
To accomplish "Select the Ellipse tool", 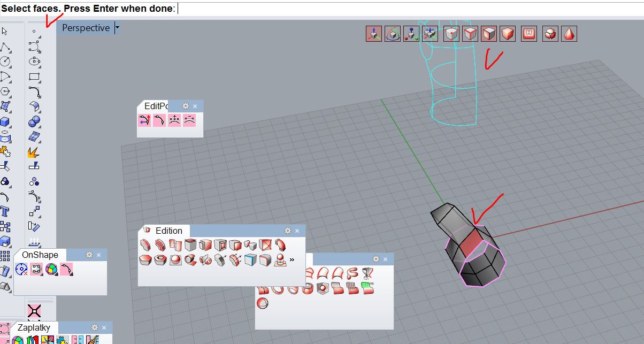I will 34,62.
